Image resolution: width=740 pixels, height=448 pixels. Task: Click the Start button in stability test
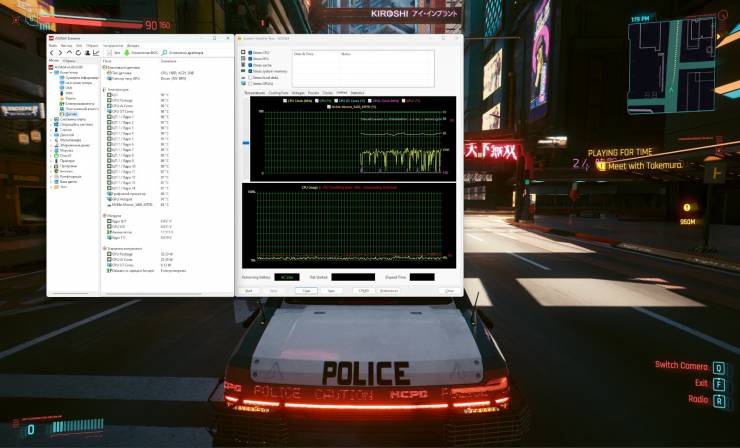tap(249, 291)
